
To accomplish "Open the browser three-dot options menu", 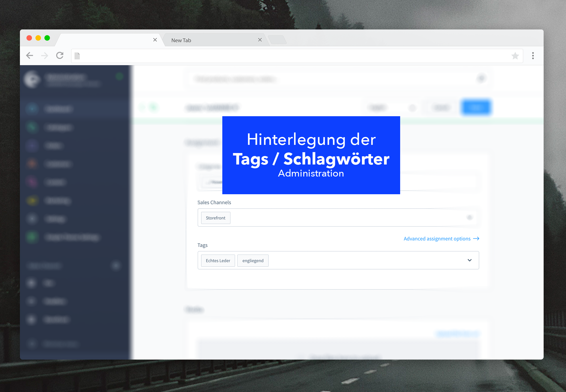I will [x=533, y=55].
